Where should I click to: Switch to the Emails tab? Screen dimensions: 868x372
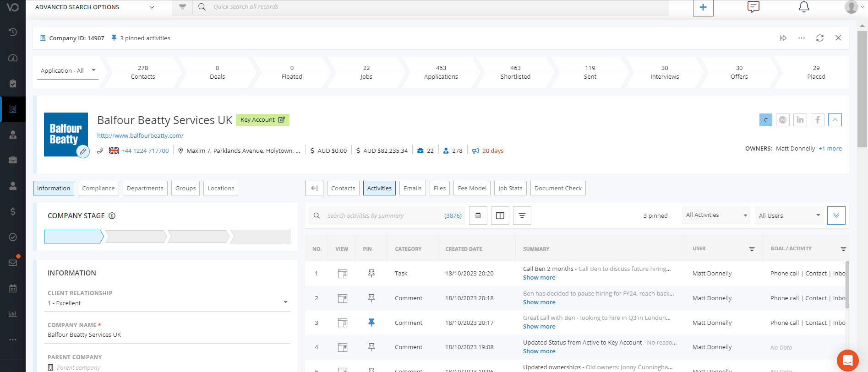tap(413, 188)
